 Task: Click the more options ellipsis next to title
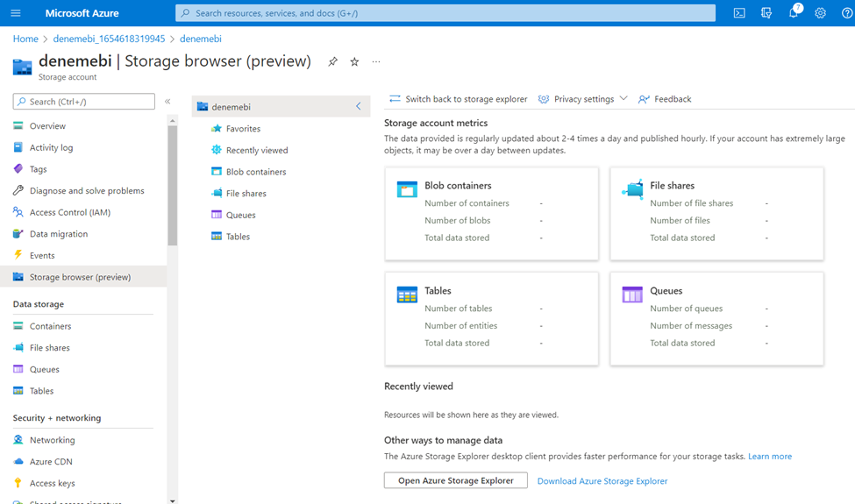[376, 62]
